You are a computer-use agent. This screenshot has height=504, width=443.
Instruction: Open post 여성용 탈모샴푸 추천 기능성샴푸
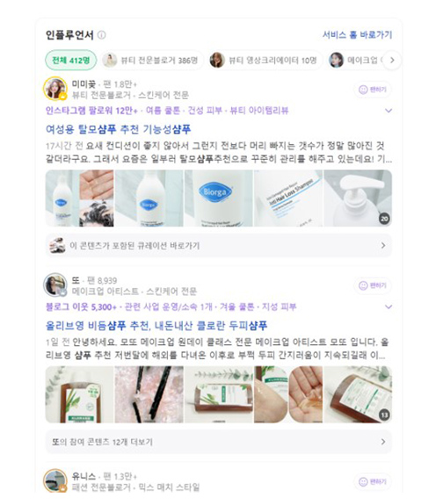[x=118, y=130]
